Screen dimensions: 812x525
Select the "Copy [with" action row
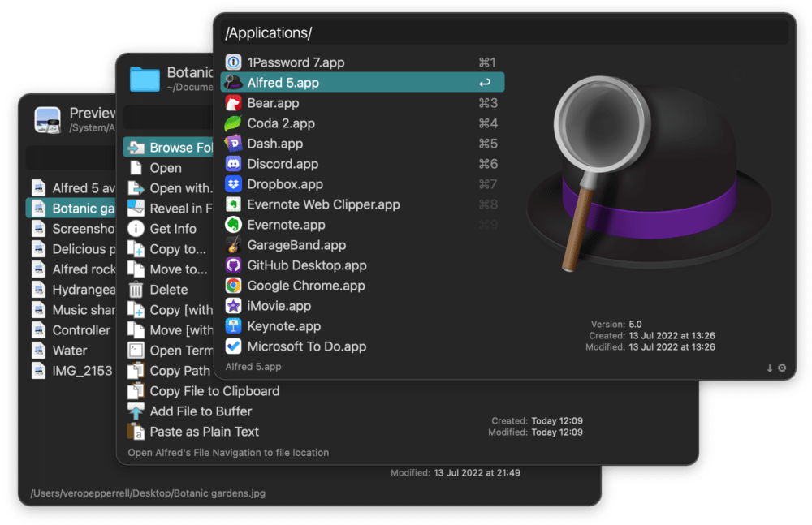click(x=170, y=310)
